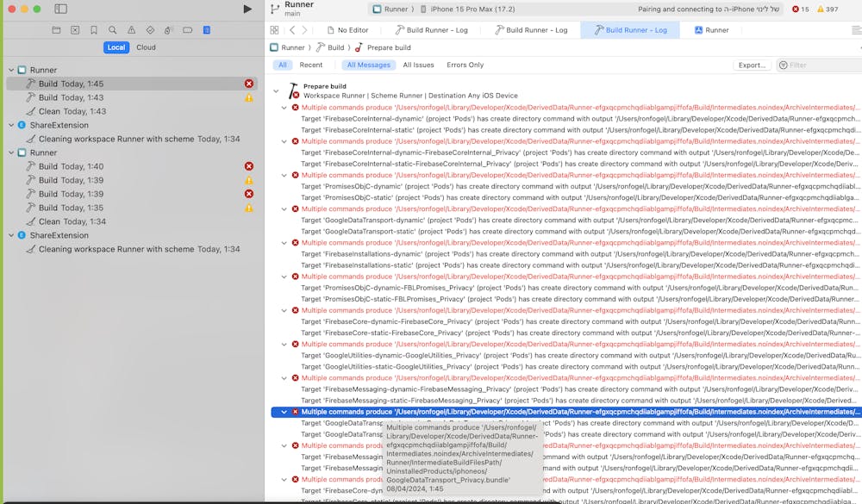Click the editor grid related items icon

[274, 30]
